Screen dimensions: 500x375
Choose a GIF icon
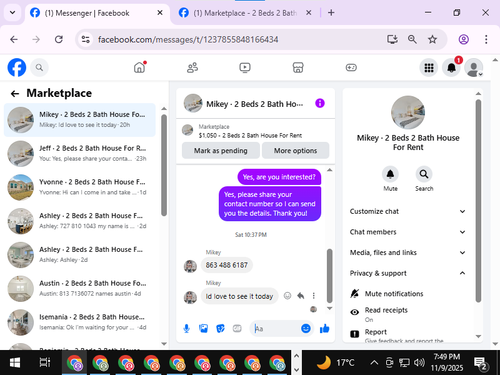pos(237,329)
